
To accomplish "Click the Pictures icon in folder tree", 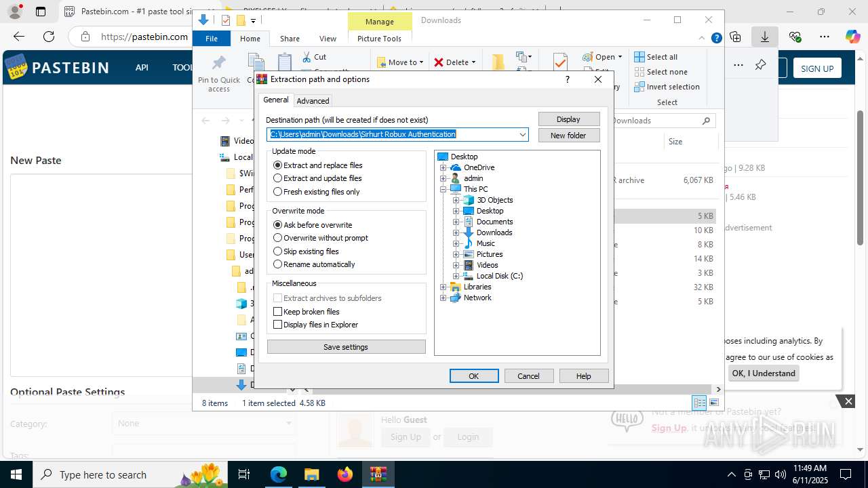I will pos(469,254).
